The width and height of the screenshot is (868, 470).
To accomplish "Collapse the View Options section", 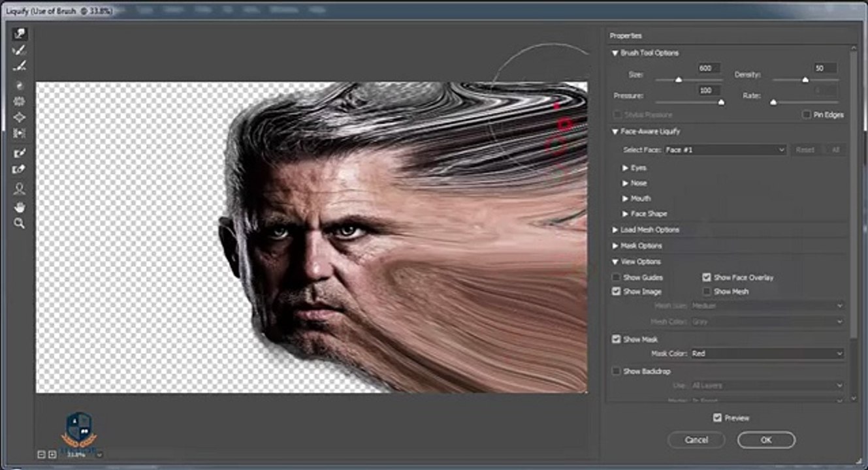I will 615,262.
